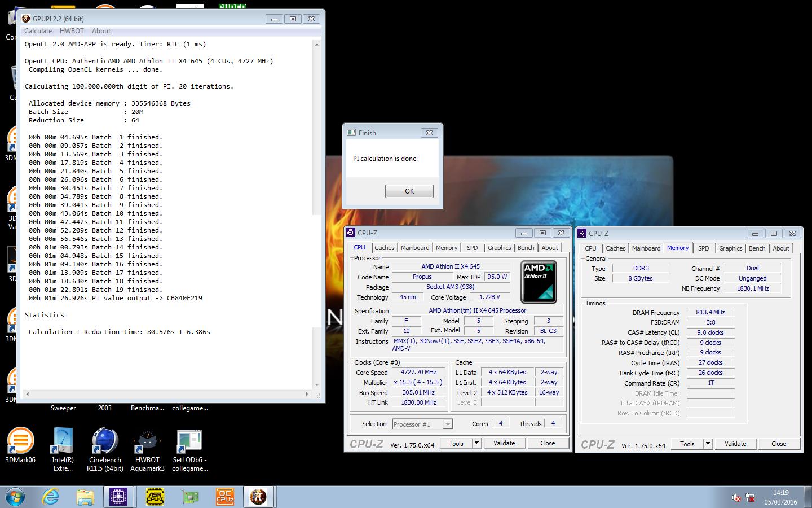Click the CPU-Z Memory window title icon

tap(582, 233)
